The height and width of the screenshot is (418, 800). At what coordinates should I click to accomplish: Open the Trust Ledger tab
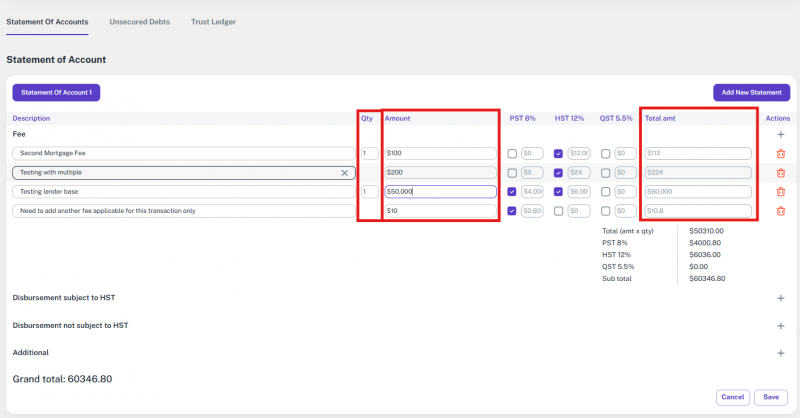tap(213, 21)
